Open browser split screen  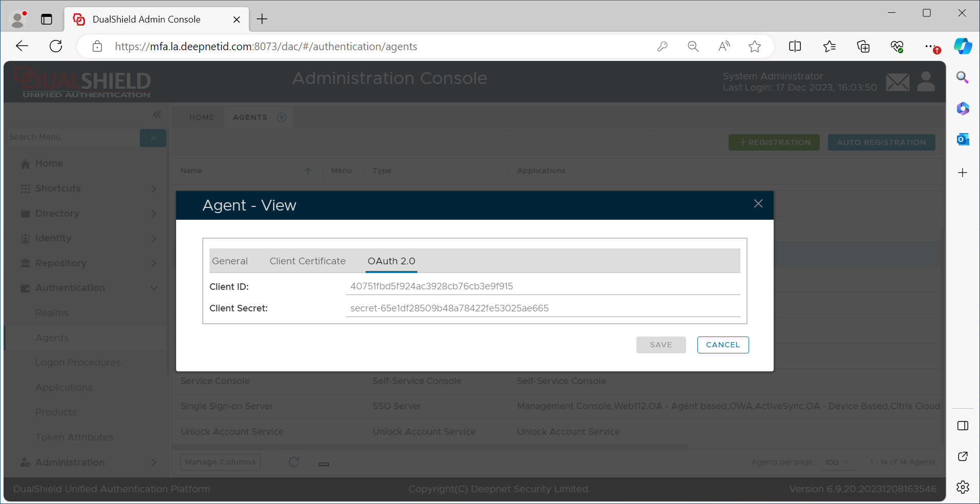pyautogui.click(x=795, y=47)
